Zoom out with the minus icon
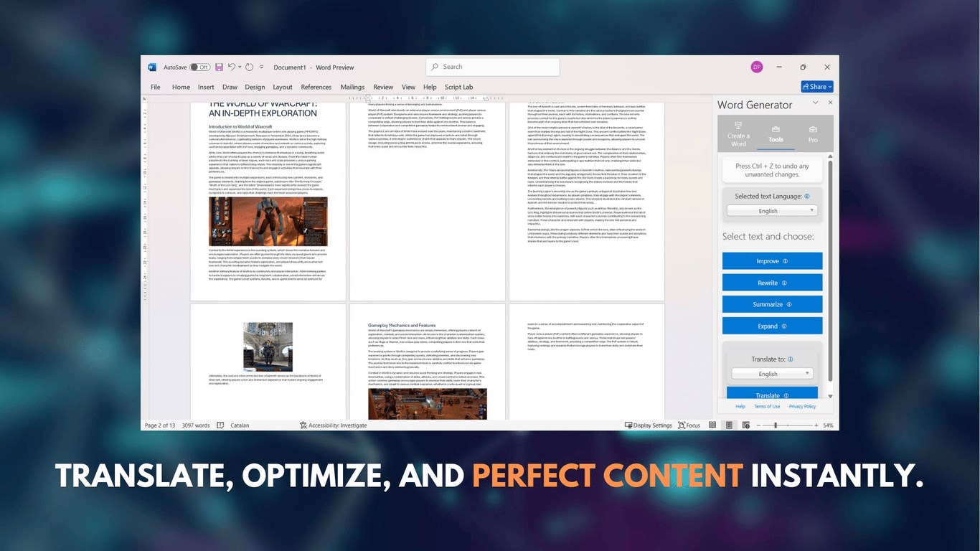The width and height of the screenshot is (980, 551). pos(760,425)
